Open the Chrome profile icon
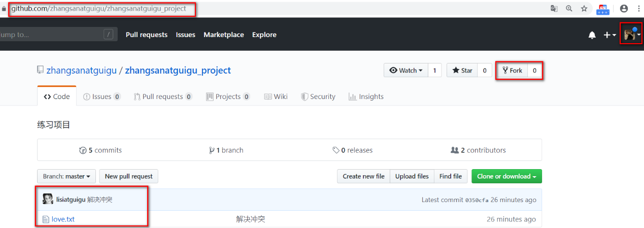Screen dimensions: 644x228 pyautogui.click(x=624, y=9)
